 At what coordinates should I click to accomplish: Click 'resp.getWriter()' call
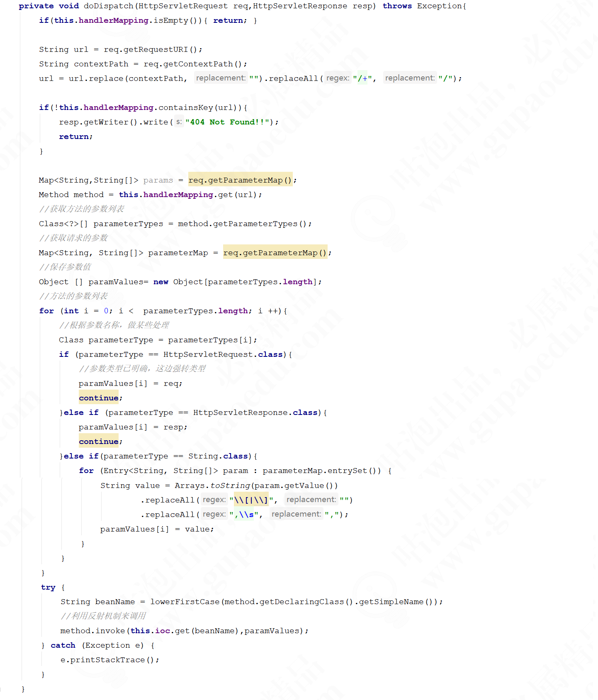(98, 122)
